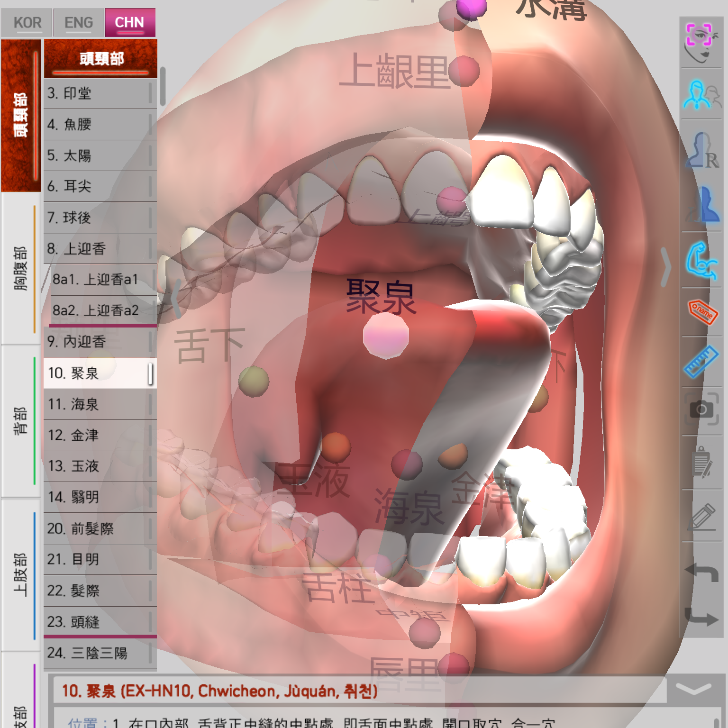Image resolution: width=728 pixels, height=728 pixels.
Task: Click the head profile R icon
Action: click(x=702, y=150)
